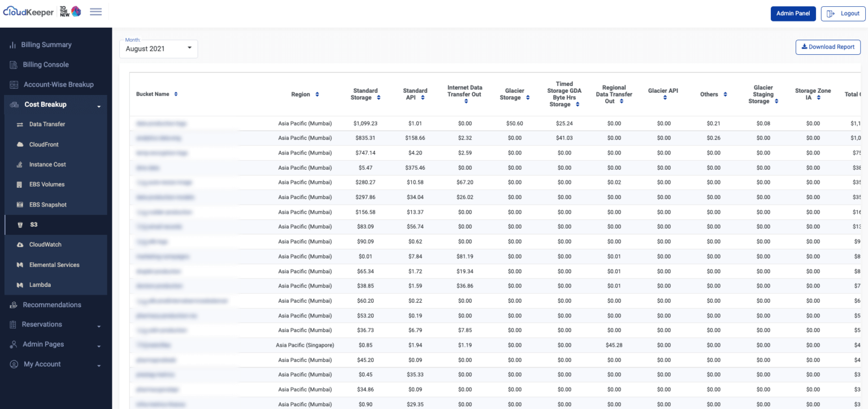Select the CloudFront cost icon
This screenshot has height=409, width=868.
point(19,144)
